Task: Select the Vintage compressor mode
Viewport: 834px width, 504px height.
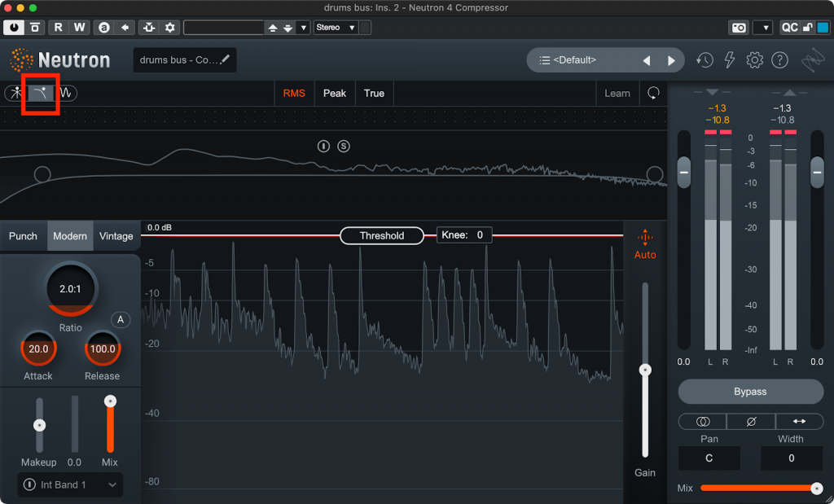Action: (x=116, y=236)
